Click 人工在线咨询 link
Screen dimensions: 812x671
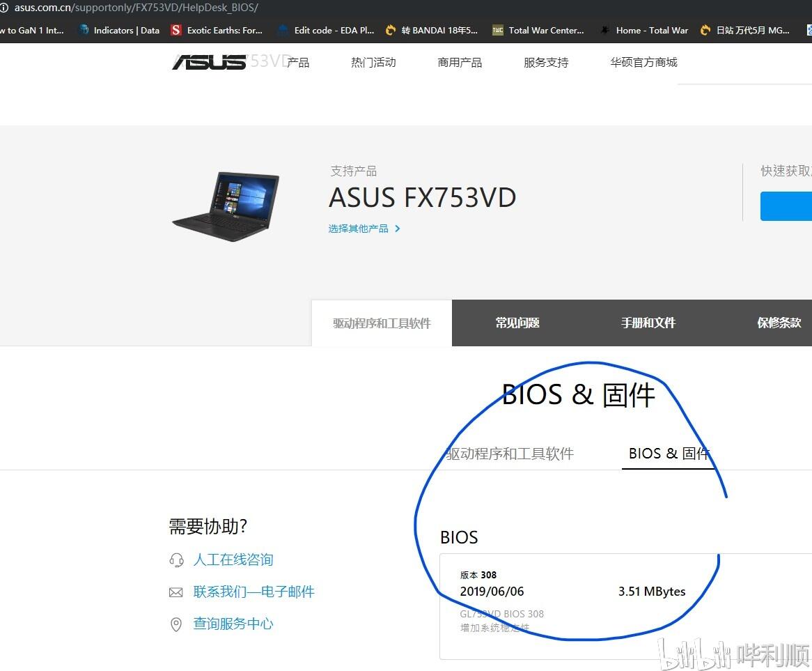[233, 560]
